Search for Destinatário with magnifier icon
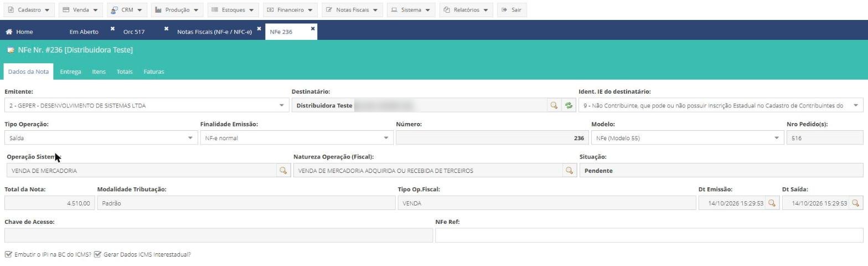Image resolution: width=868 pixels, height=266 pixels. pos(554,105)
